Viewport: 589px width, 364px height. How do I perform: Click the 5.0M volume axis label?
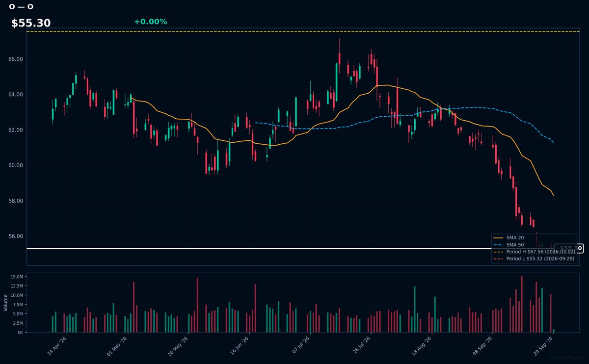coord(18,314)
